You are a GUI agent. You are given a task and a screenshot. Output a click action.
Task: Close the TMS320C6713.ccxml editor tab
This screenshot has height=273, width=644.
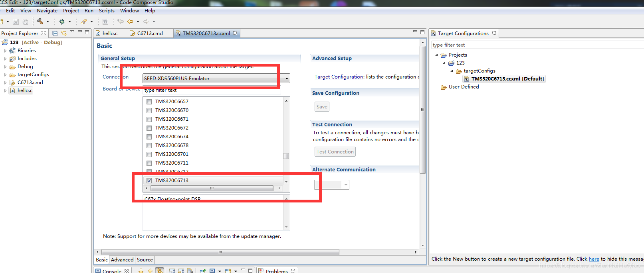coord(235,33)
